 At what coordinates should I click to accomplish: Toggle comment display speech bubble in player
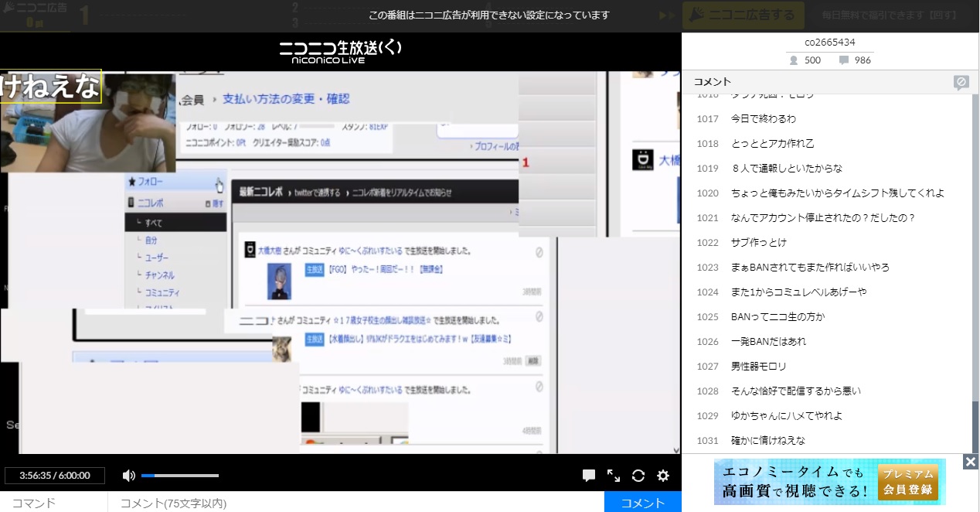[x=589, y=476]
